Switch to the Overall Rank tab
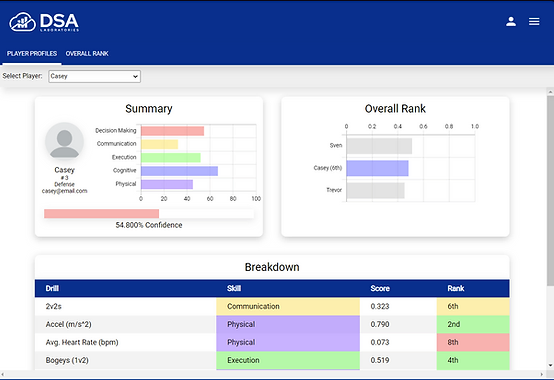 [87, 54]
